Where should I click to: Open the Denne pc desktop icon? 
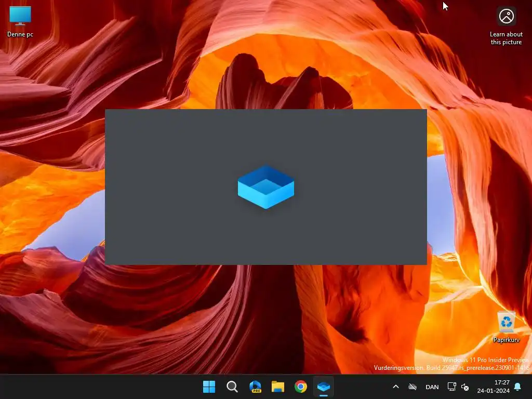click(x=20, y=21)
